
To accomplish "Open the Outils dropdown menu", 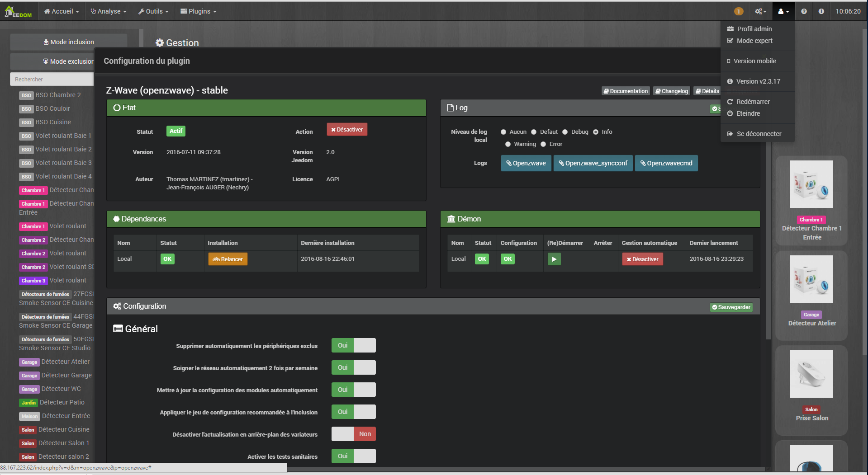I will [x=153, y=11].
